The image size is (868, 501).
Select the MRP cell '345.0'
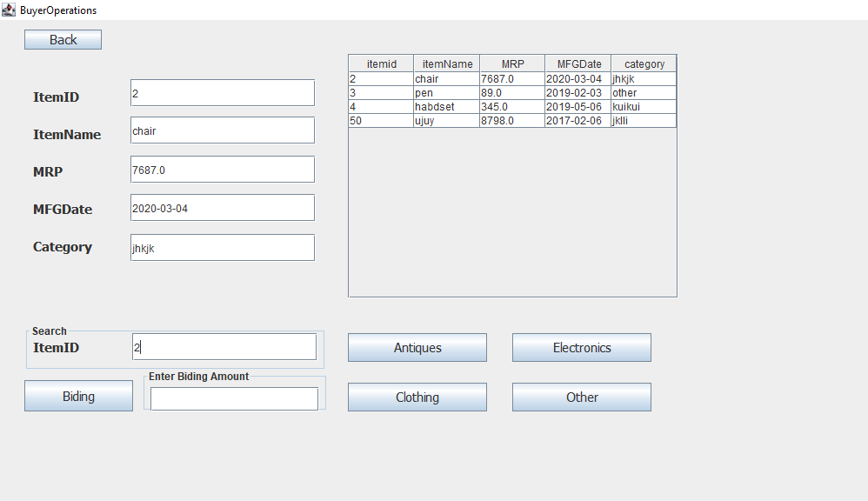point(512,107)
